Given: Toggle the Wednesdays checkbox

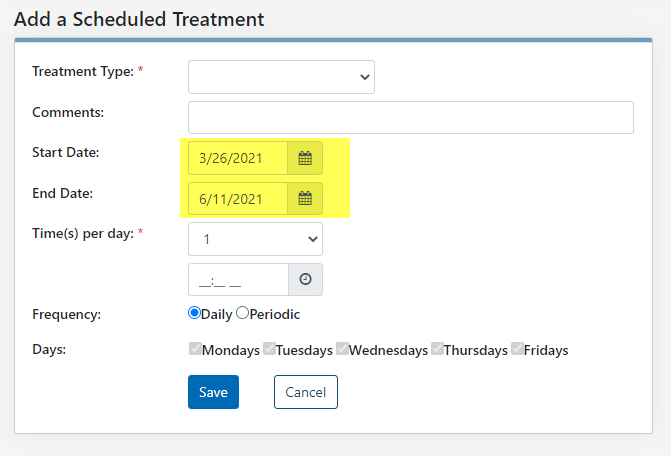Looking at the screenshot, I should pos(342,349).
